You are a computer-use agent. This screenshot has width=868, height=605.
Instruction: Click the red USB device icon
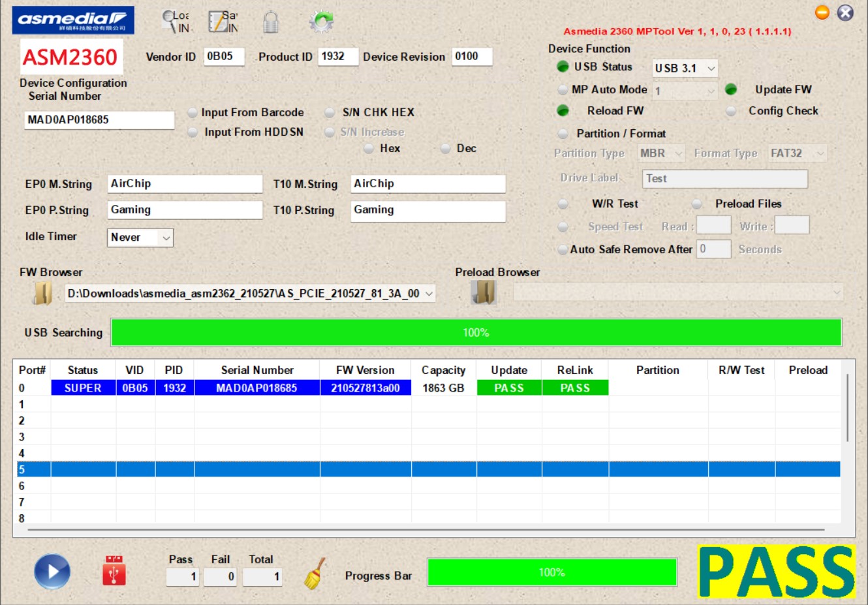pyautogui.click(x=114, y=571)
